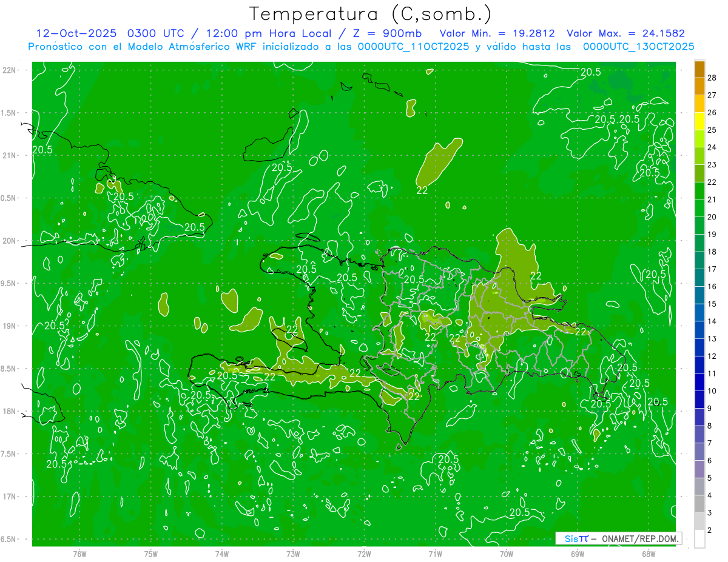This screenshot has width=728, height=562.
Task: Pick the colorbar swatch between 12 and 13
Action: 699,347
